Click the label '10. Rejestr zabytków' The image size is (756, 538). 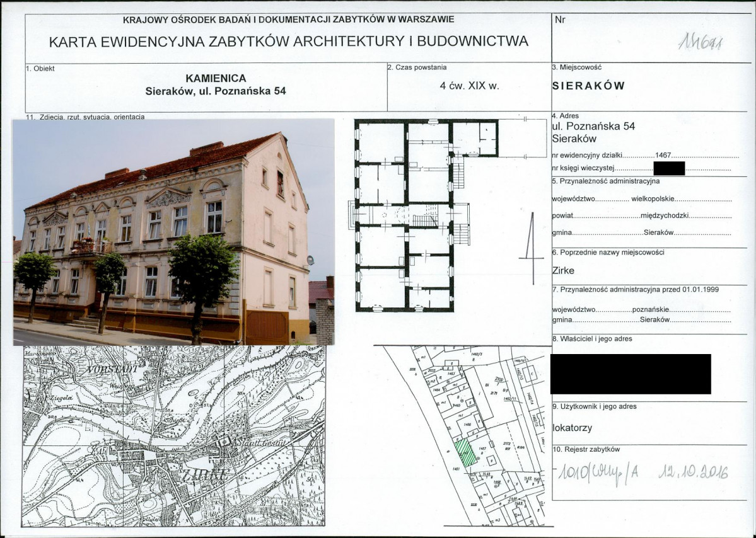coord(586,449)
